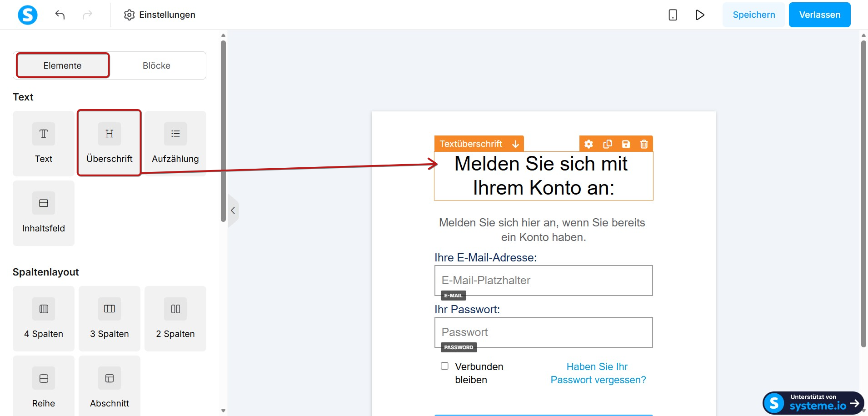Click the systeme.io S logo
Image resolution: width=868 pixels, height=416 pixels.
tap(28, 15)
